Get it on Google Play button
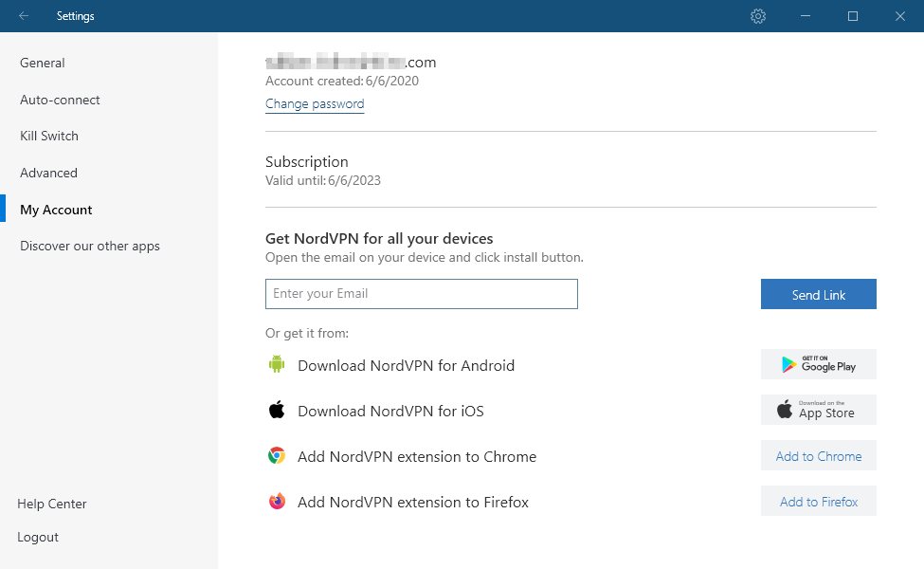The width and height of the screenshot is (924, 569). [x=819, y=364]
